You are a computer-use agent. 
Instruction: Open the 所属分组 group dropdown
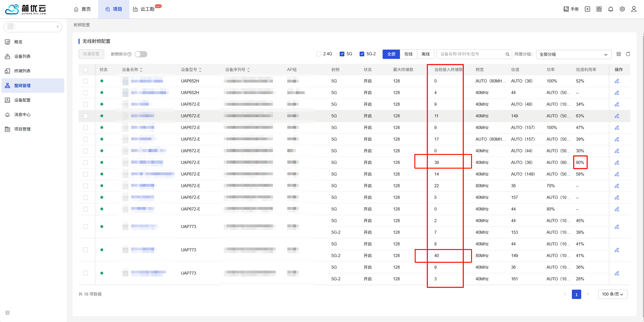coord(573,54)
